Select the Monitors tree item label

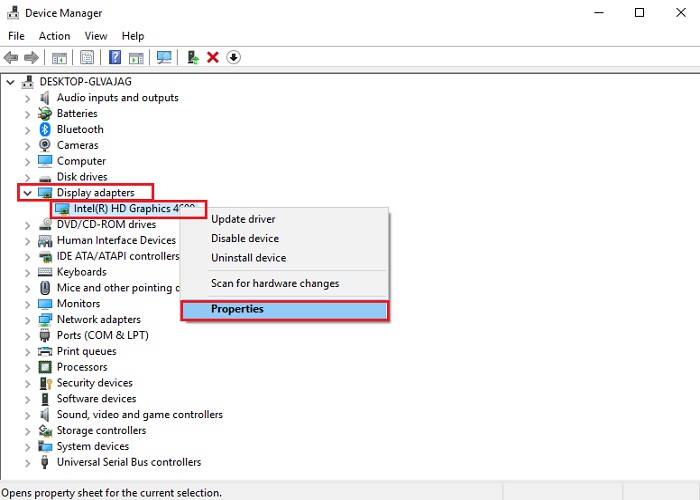[79, 304]
